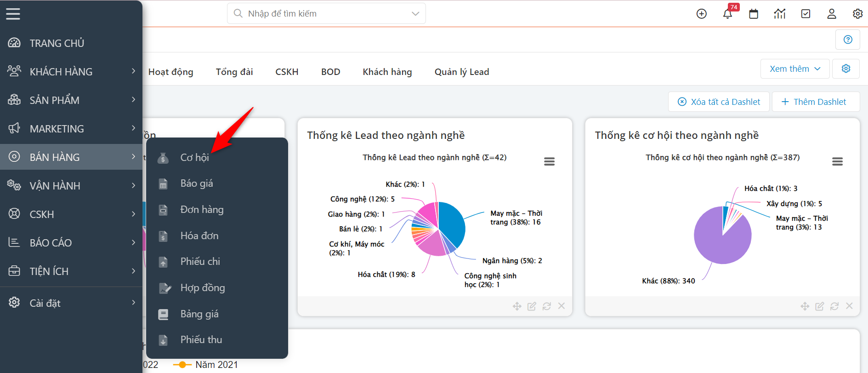Viewport: 868px width, 373px height.
Task: Open the user profile icon
Action: (832, 14)
